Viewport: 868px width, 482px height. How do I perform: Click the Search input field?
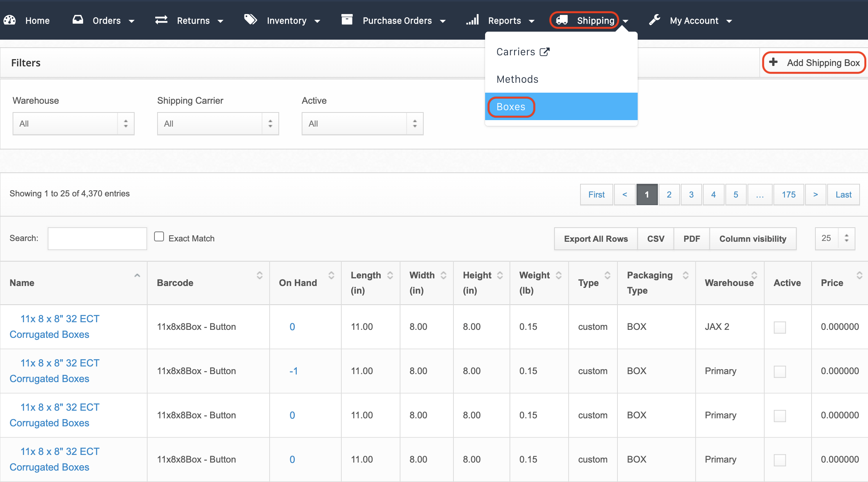pyautogui.click(x=97, y=239)
